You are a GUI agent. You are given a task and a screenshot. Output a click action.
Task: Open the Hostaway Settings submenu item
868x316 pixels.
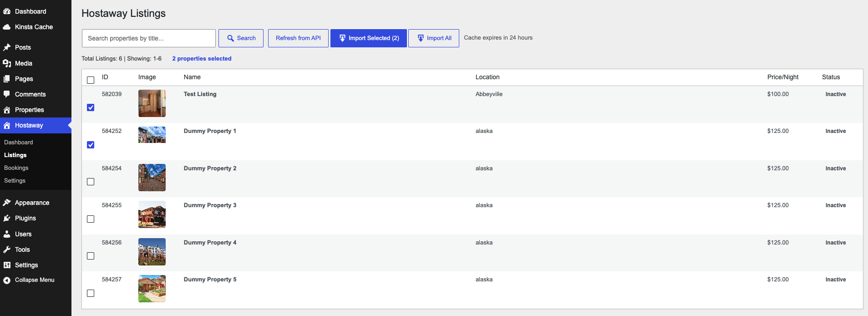pyautogui.click(x=15, y=181)
